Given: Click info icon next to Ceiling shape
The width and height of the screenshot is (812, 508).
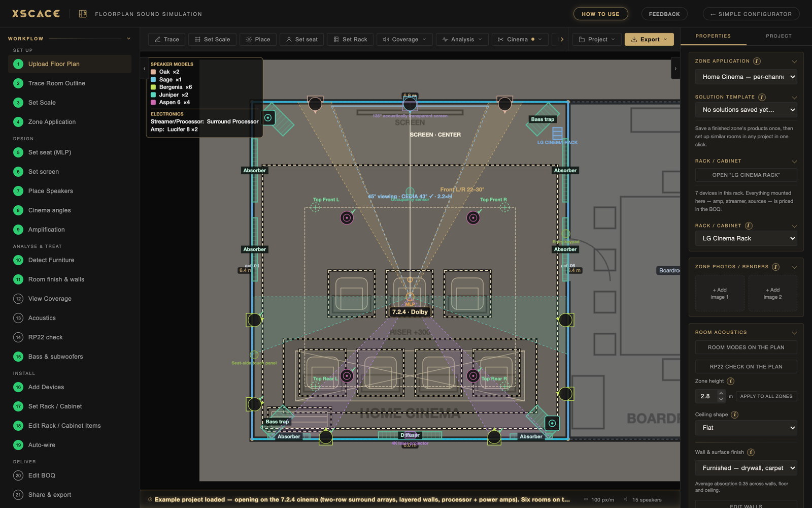Looking at the screenshot, I should (734, 415).
